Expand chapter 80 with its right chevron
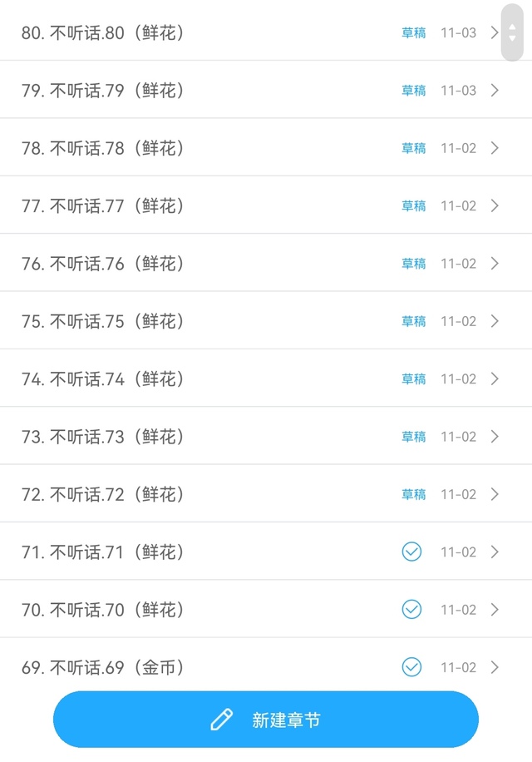 (x=495, y=33)
